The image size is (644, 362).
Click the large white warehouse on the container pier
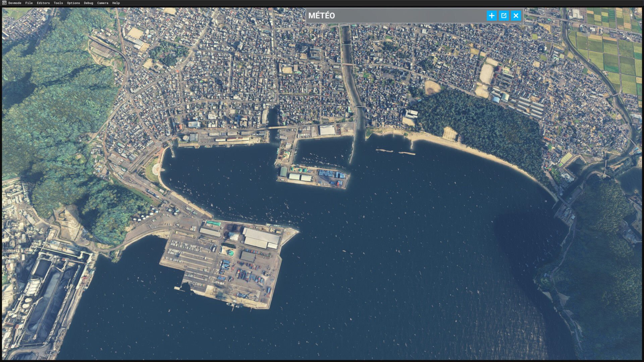coord(261,237)
